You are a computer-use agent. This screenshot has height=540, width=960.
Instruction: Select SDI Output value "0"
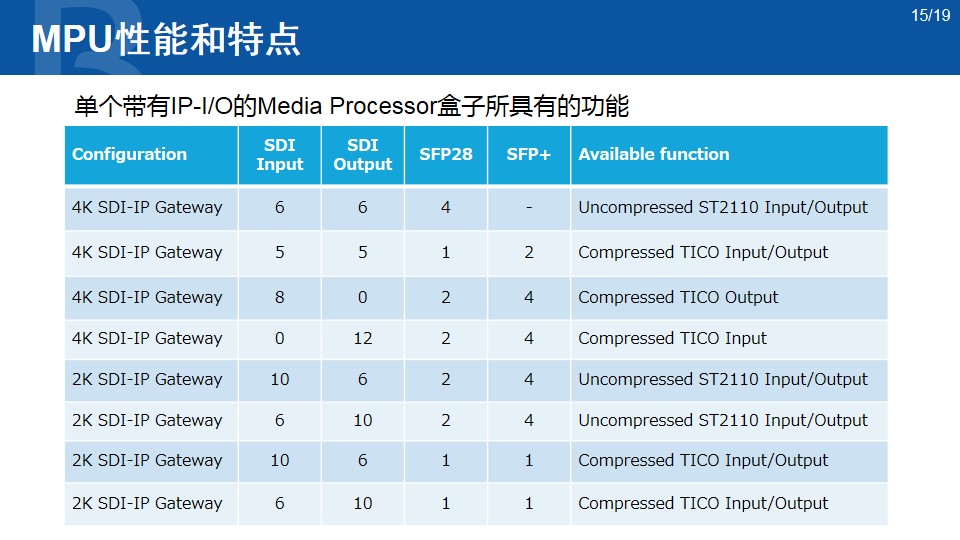362,298
